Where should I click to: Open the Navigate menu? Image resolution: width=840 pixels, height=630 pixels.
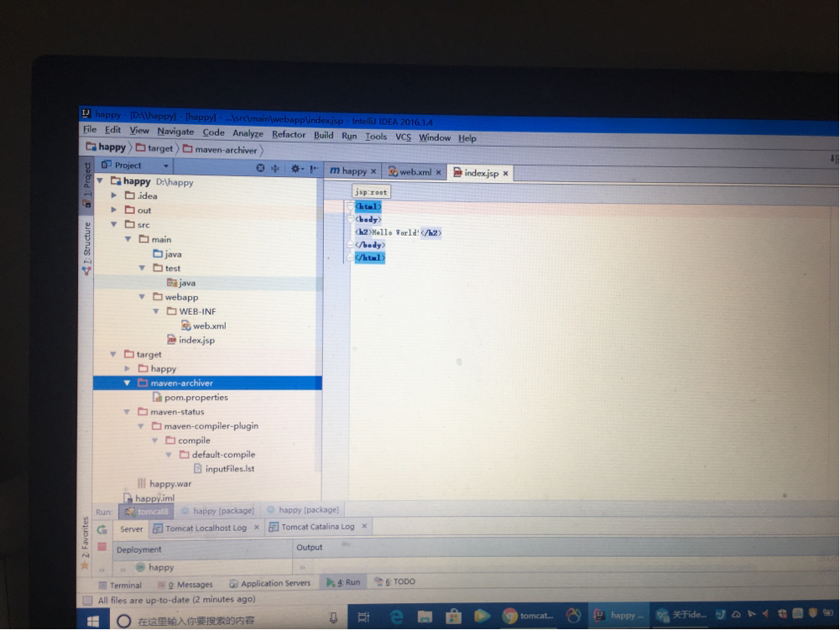click(175, 131)
